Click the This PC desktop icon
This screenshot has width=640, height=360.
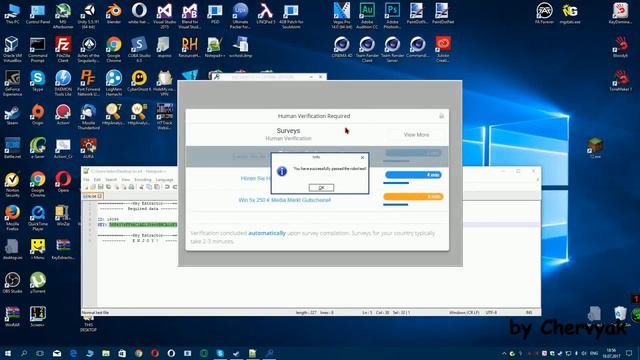click(x=12, y=13)
